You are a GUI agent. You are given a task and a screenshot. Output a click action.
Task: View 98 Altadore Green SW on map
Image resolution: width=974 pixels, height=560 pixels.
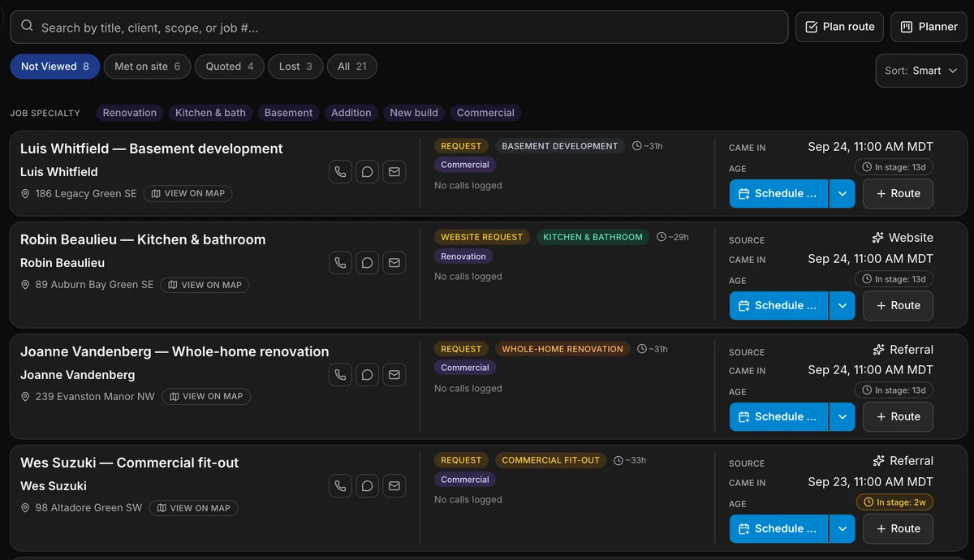point(194,508)
